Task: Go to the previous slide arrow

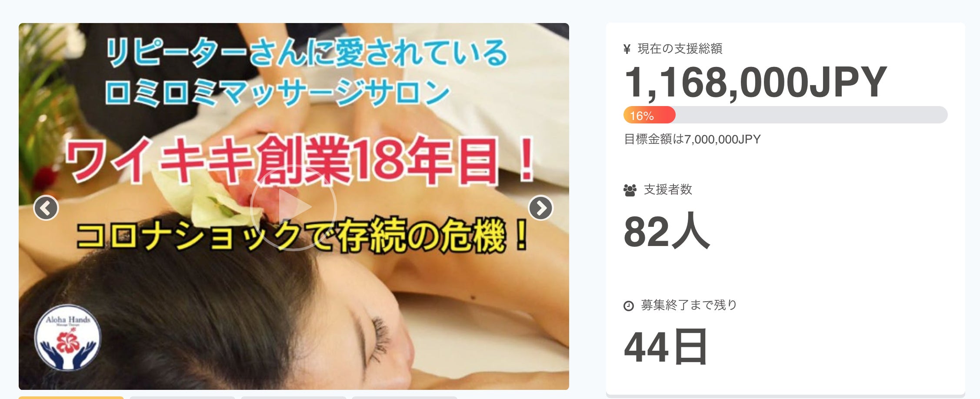Action: [x=46, y=208]
